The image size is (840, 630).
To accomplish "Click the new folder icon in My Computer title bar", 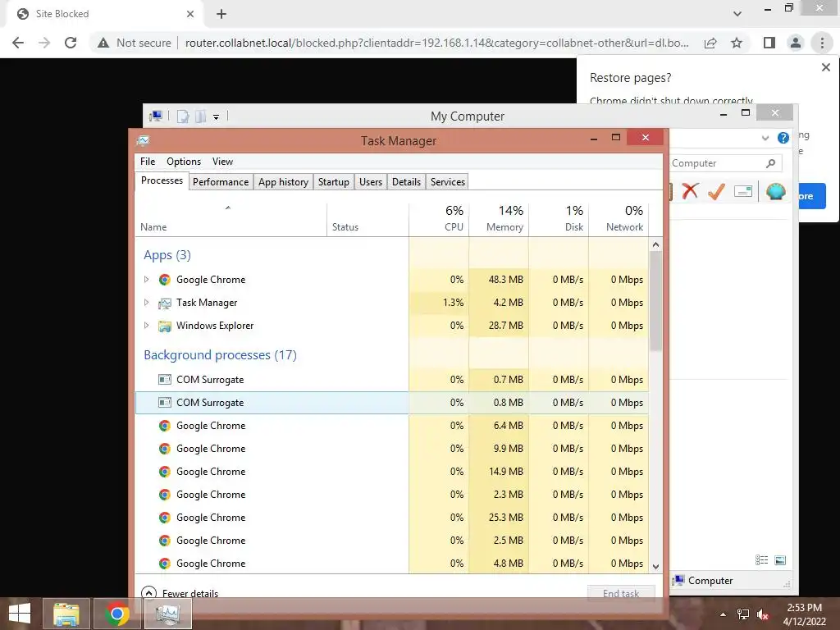I will (x=200, y=116).
